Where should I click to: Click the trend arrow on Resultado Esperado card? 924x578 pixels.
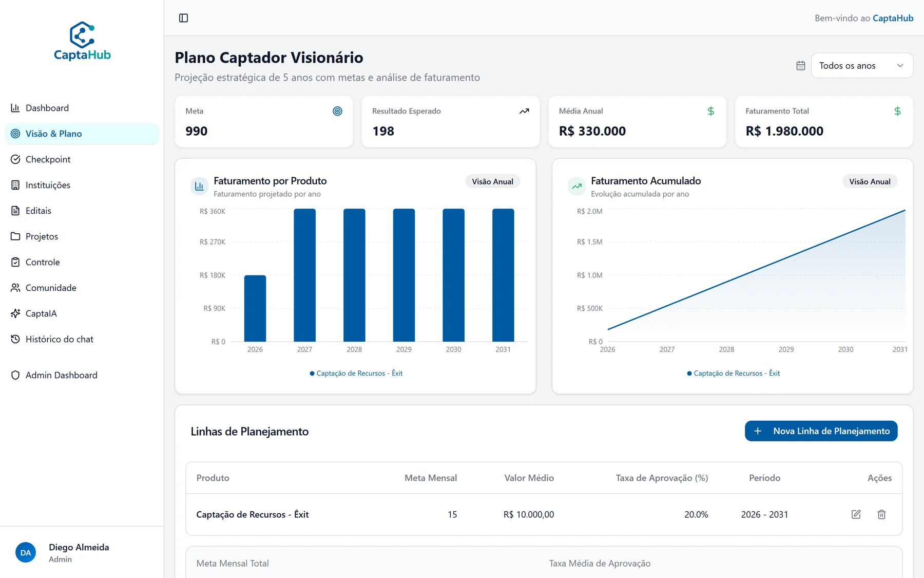click(x=524, y=111)
